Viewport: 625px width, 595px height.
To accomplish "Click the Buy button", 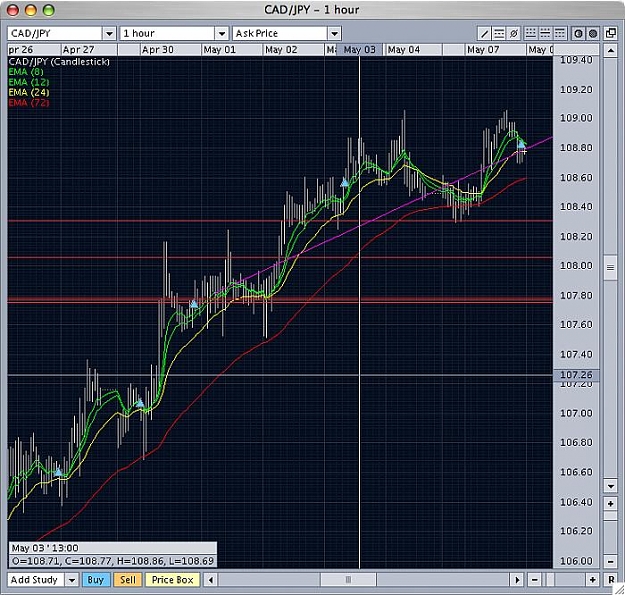I will 96,580.
